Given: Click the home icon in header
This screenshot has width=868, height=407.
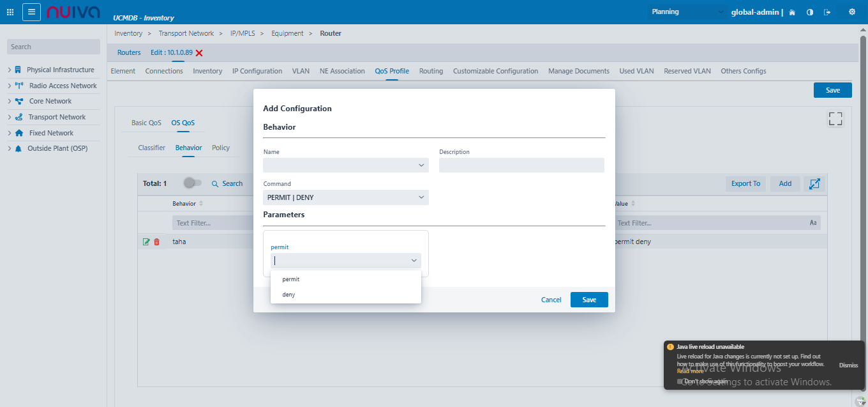Looking at the screenshot, I should [x=792, y=12].
